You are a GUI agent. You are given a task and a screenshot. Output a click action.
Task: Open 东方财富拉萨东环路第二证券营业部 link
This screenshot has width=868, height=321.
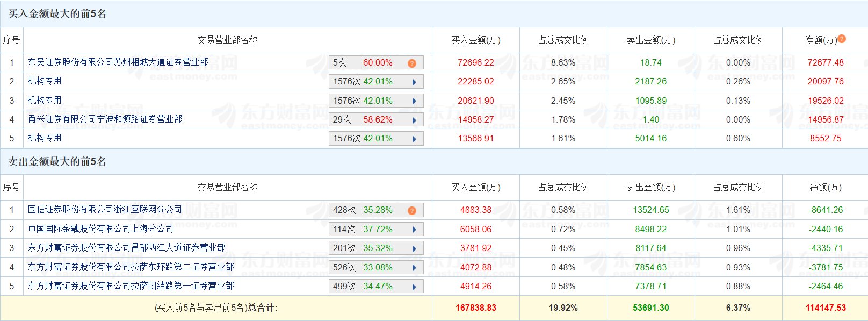click(131, 267)
